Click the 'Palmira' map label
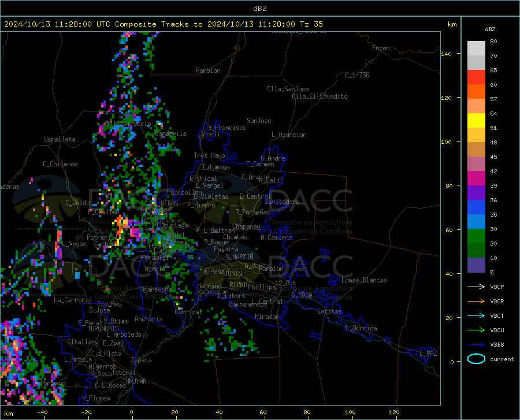This screenshot has height=420, width=520. 226,249
